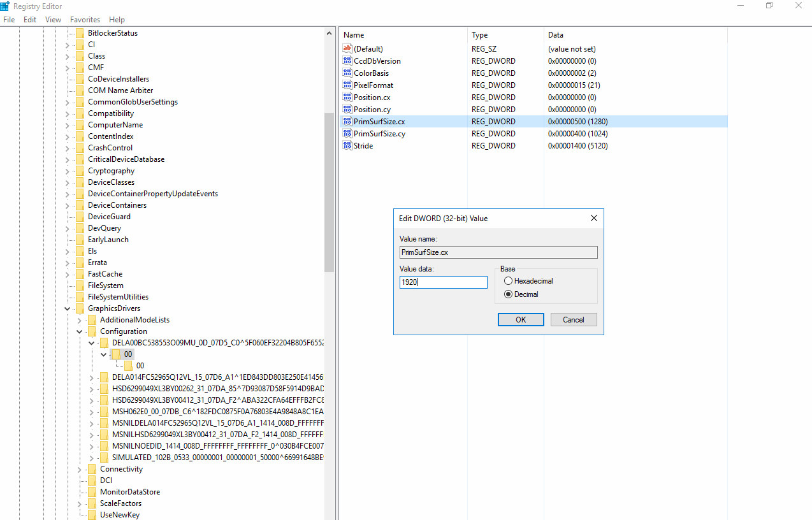Click the DWORD icon beside Position.cx
Screen dimensions: 812x520
(x=347, y=97)
